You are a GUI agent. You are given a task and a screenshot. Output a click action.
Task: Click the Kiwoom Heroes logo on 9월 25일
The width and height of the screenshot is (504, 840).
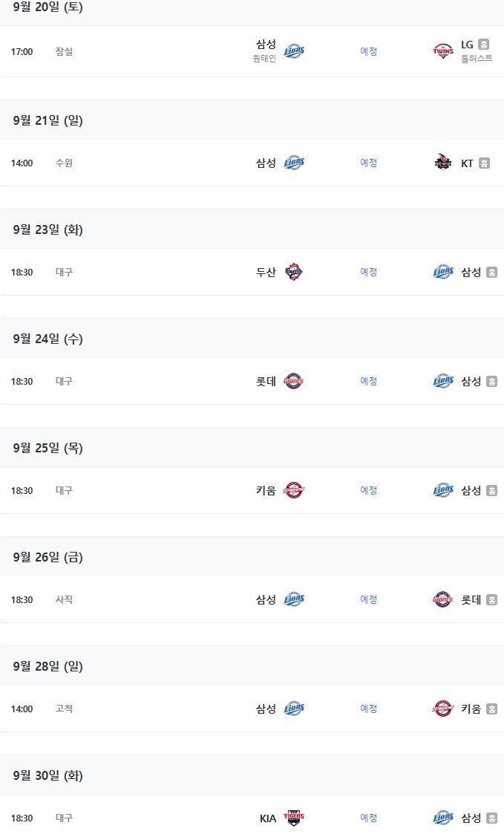click(294, 490)
